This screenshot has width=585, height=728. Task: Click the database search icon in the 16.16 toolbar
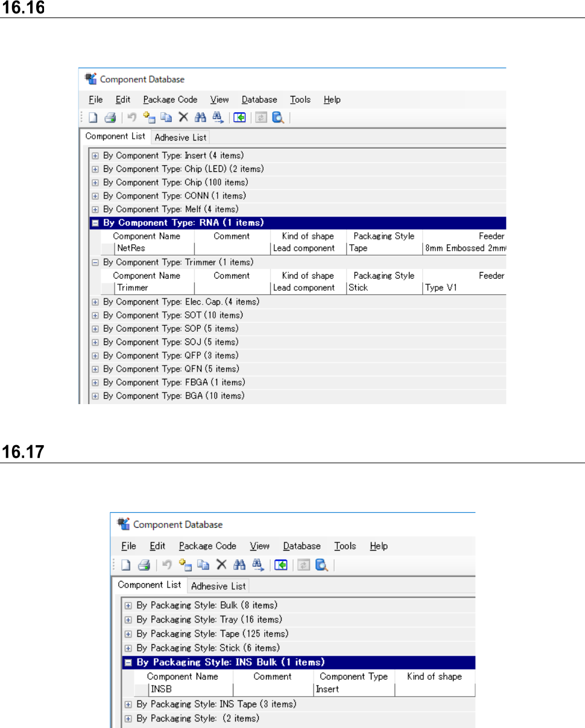click(x=277, y=118)
